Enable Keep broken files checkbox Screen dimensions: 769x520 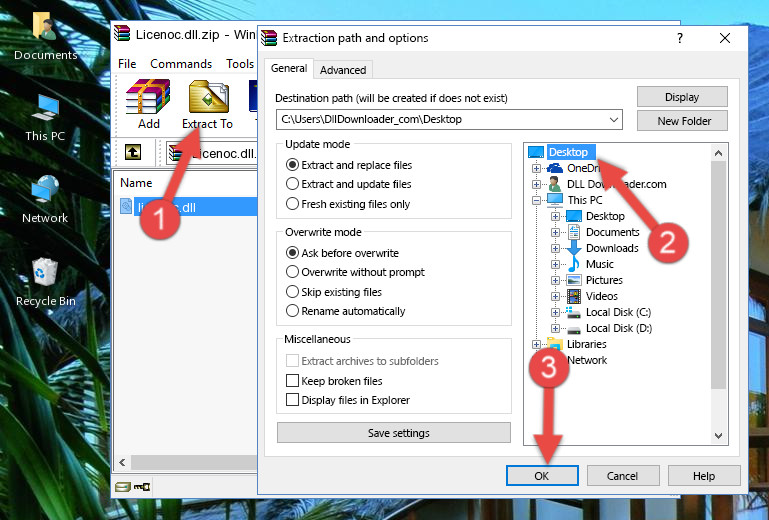(292, 380)
